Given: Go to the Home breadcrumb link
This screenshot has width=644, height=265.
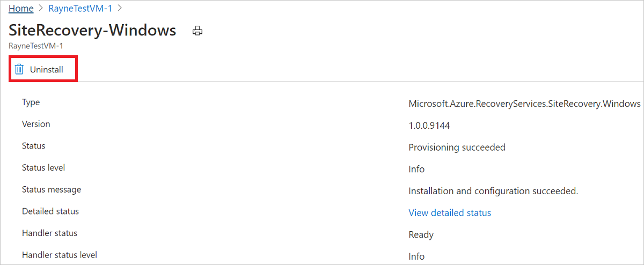Looking at the screenshot, I should click(21, 8).
